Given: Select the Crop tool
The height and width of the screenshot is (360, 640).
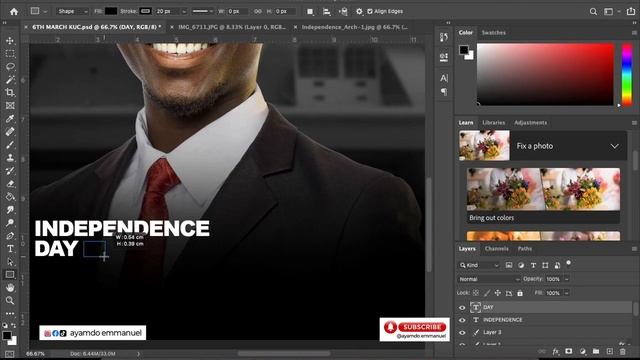Looking at the screenshot, I should (x=10, y=93).
